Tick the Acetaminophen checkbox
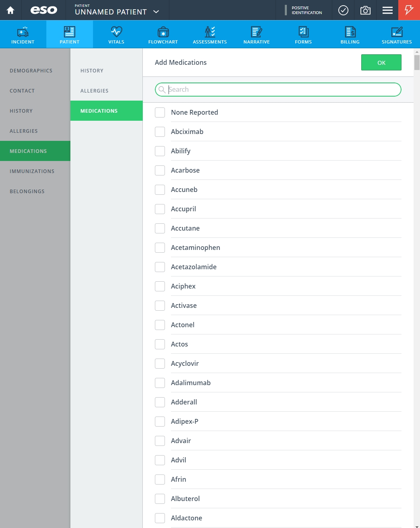420x528 pixels. pos(160,248)
